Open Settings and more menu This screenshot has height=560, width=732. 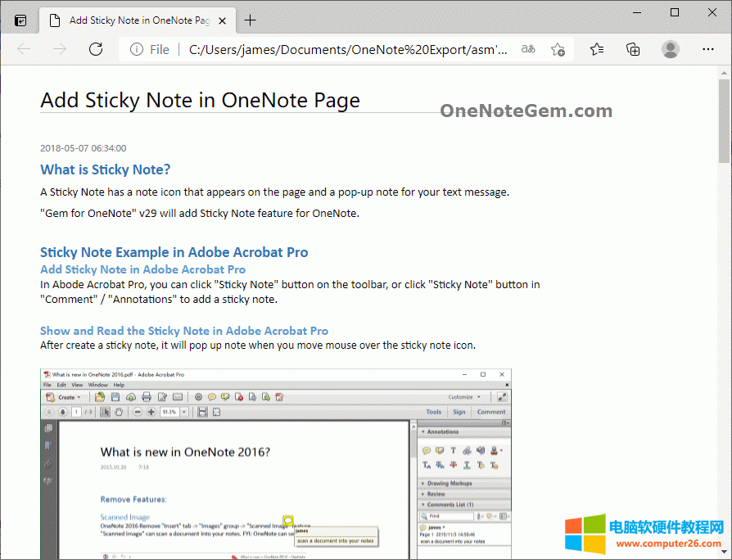tap(708, 49)
